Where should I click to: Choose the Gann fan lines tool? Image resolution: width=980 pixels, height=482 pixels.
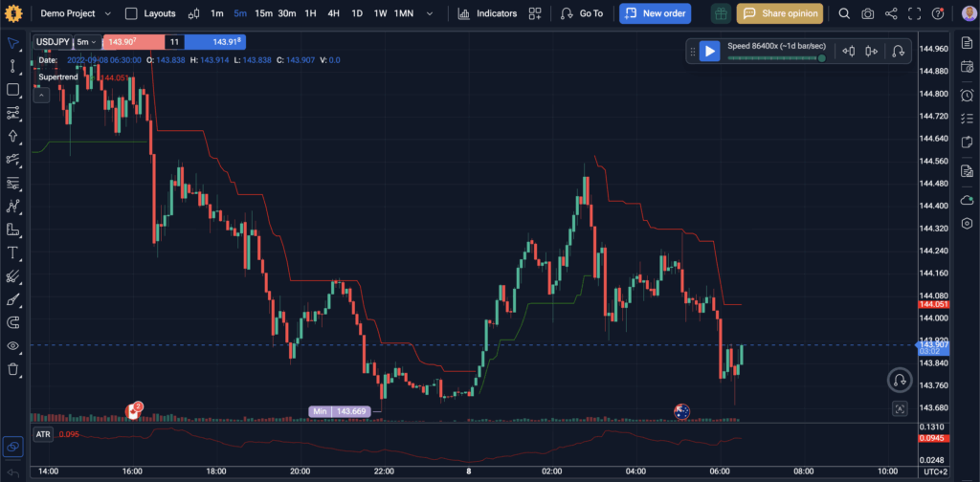(x=12, y=276)
